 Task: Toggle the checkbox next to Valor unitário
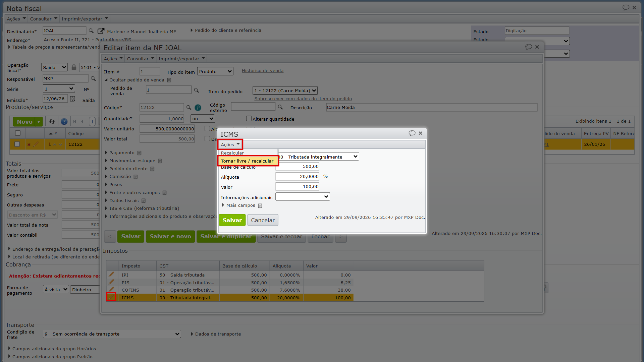(x=207, y=128)
